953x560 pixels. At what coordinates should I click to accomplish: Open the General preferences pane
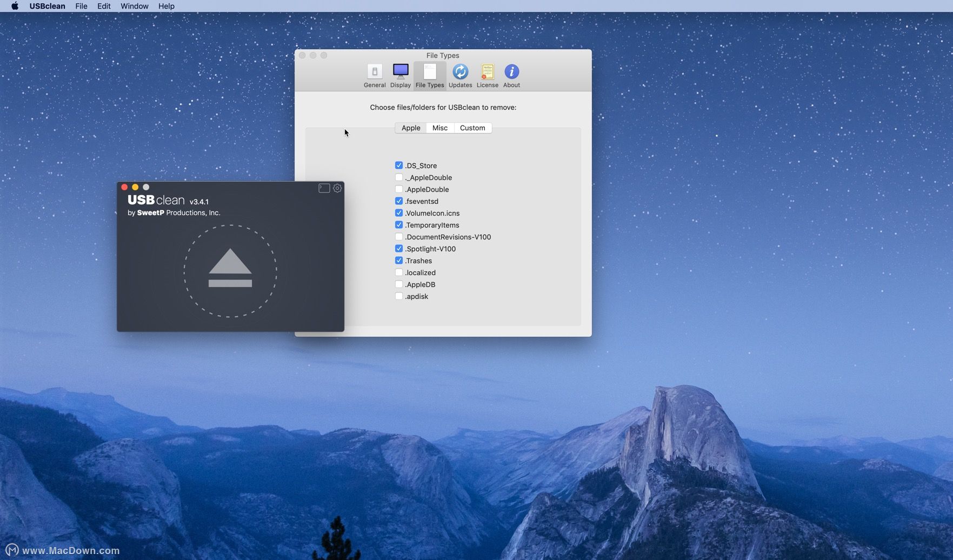pos(375,76)
